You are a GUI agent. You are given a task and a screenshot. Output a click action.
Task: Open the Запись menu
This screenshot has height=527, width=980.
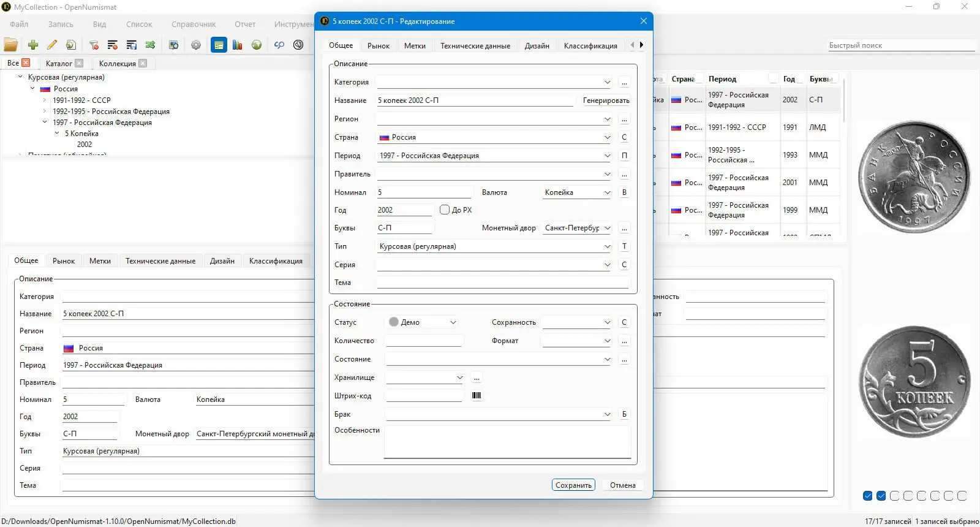pyautogui.click(x=61, y=25)
